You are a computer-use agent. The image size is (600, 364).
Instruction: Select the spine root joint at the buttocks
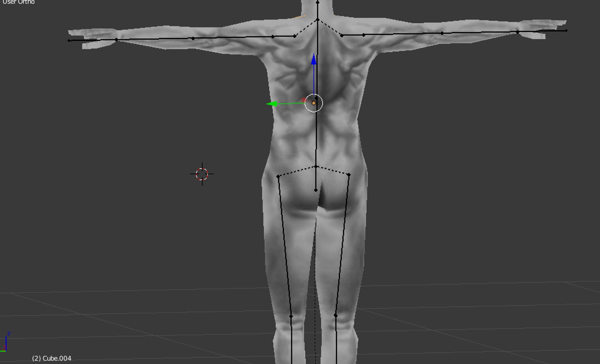pos(316,190)
